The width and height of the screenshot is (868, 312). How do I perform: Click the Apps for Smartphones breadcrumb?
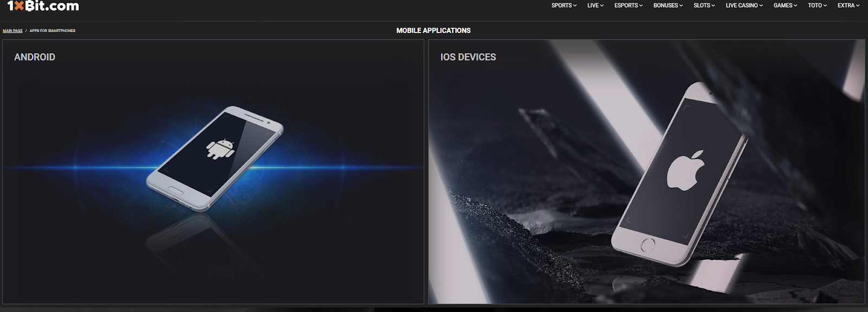coord(53,31)
